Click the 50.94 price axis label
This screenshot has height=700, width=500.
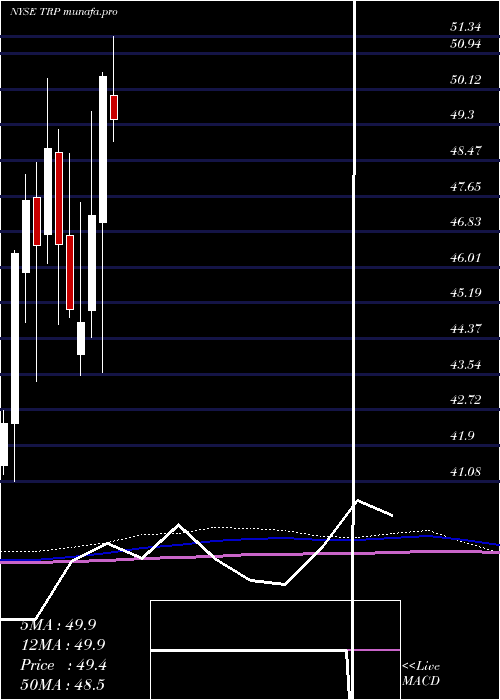(466, 44)
